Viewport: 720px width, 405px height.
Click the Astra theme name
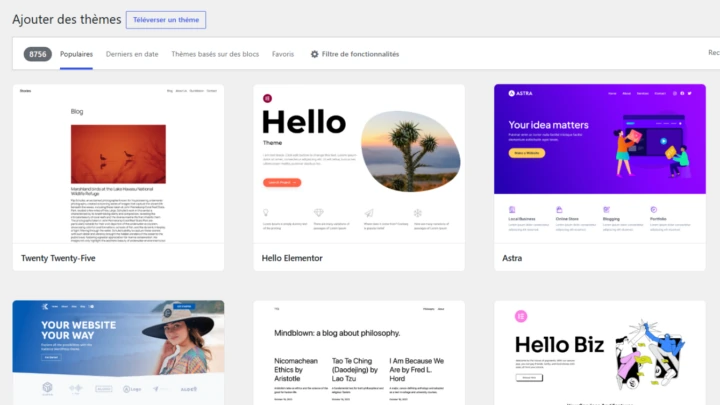pos(512,258)
